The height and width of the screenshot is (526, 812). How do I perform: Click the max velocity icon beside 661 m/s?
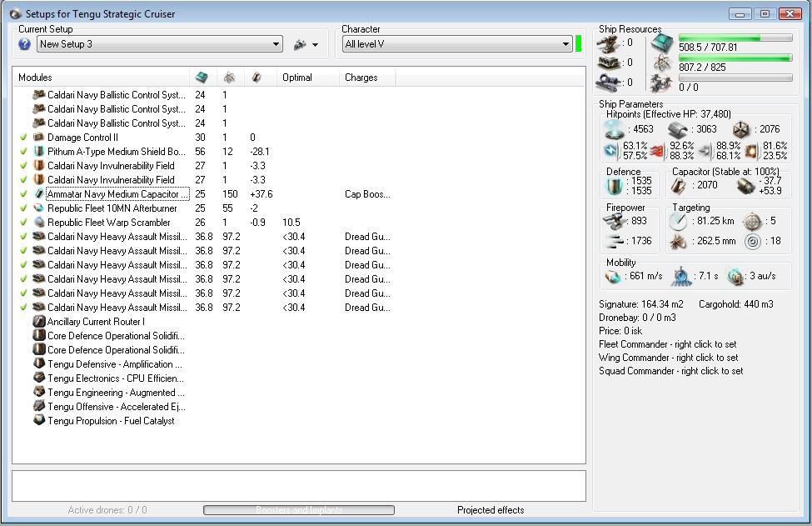point(613,277)
